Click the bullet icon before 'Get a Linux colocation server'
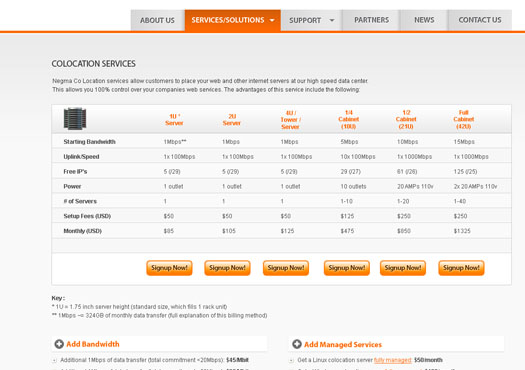Viewport: 525px width, 370px height. (x=291, y=360)
